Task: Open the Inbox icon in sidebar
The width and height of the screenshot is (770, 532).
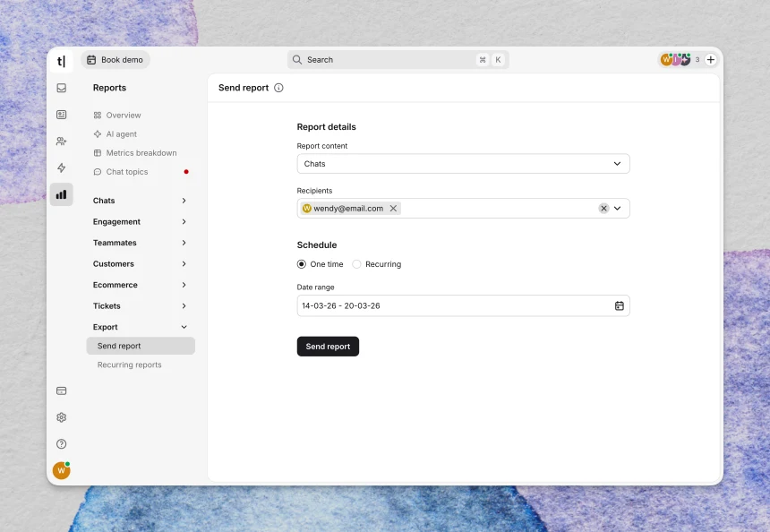Action: [62, 88]
